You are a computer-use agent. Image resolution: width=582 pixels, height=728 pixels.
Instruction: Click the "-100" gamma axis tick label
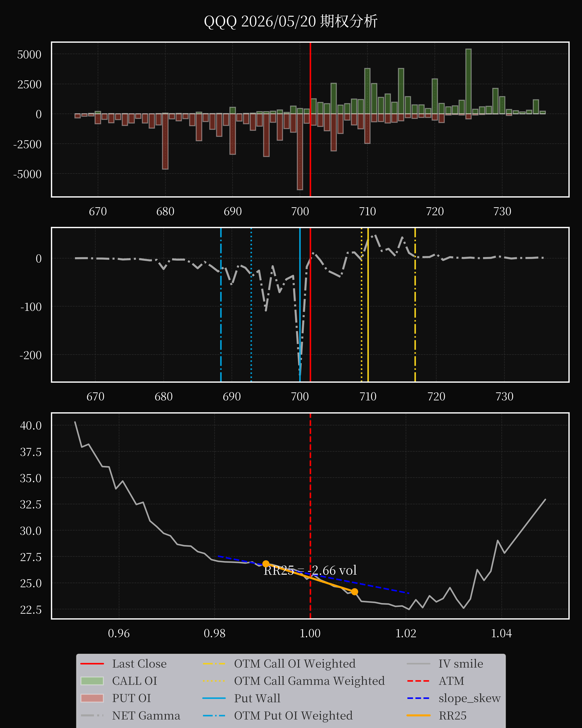(x=31, y=307)
